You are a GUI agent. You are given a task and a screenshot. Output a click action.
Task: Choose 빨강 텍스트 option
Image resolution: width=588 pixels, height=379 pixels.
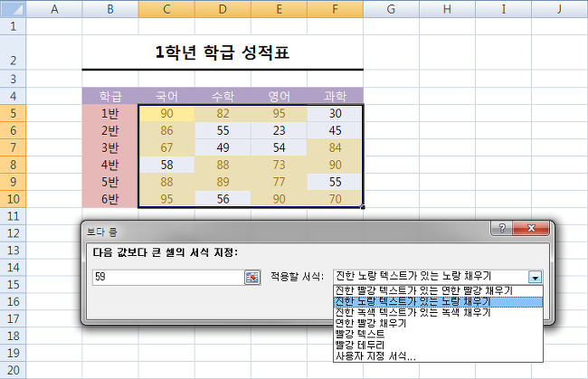[438, 334]
